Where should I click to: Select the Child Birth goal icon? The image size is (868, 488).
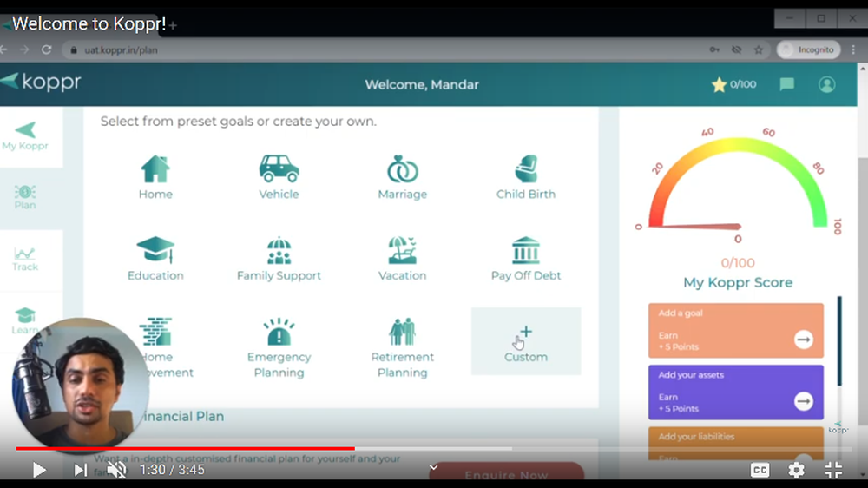pyautogui.click(x=526, y=168)
